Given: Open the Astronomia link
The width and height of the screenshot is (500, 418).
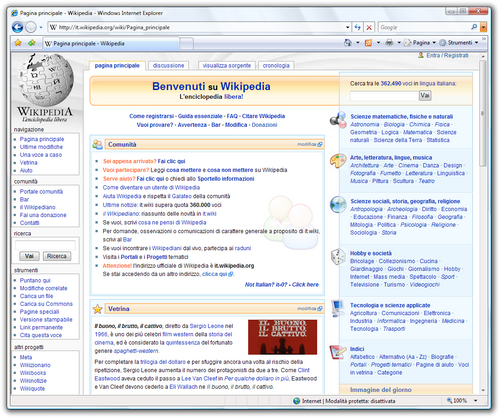Looking at the screenshot, I should pyautogui.click(x=365, y=124).
